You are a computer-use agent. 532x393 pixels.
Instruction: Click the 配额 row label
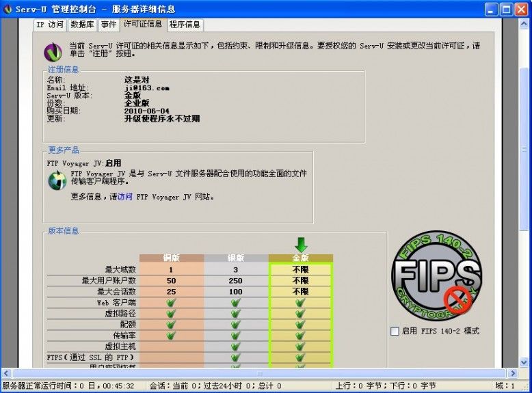[129, 325]
